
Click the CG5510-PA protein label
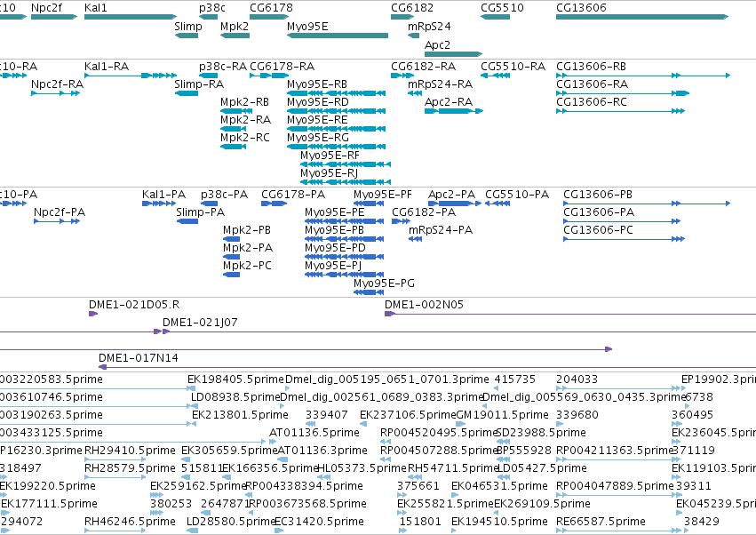(x=517, y=195)
